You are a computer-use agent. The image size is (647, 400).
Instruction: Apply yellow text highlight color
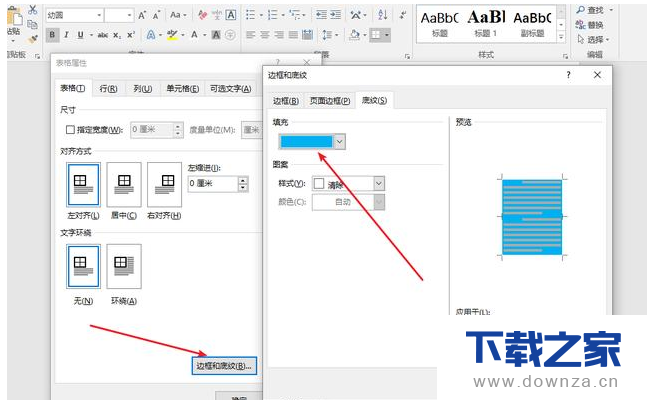tap(172, 35)
